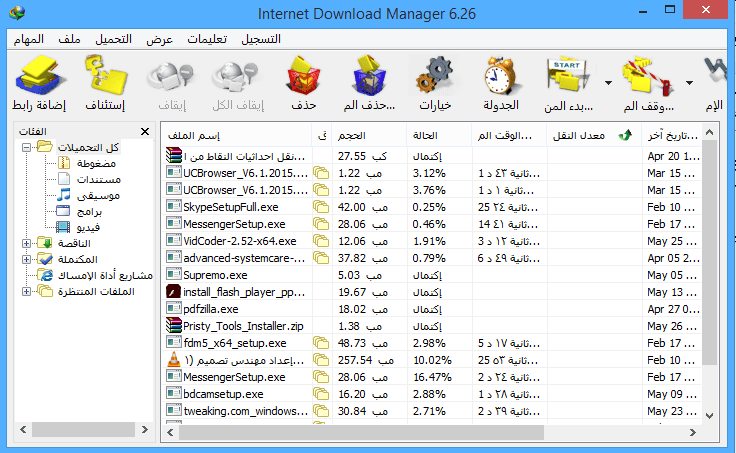Sort by File Name (إسم الملف) column header
736x453 pixels.
[x=237, y=135]
